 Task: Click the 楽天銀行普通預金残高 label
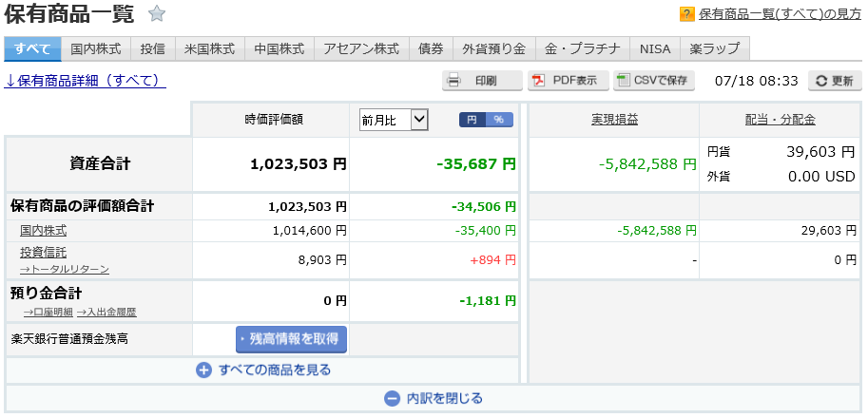[x=69, y=339]
